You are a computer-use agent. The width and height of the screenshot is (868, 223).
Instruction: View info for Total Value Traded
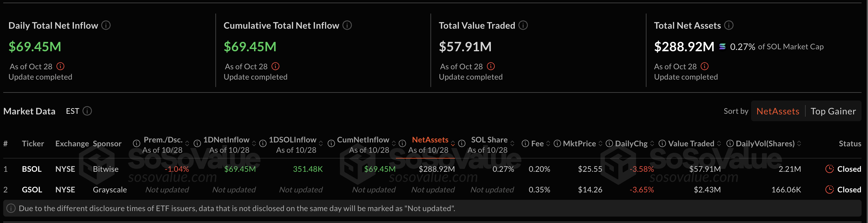coord(523,25)
